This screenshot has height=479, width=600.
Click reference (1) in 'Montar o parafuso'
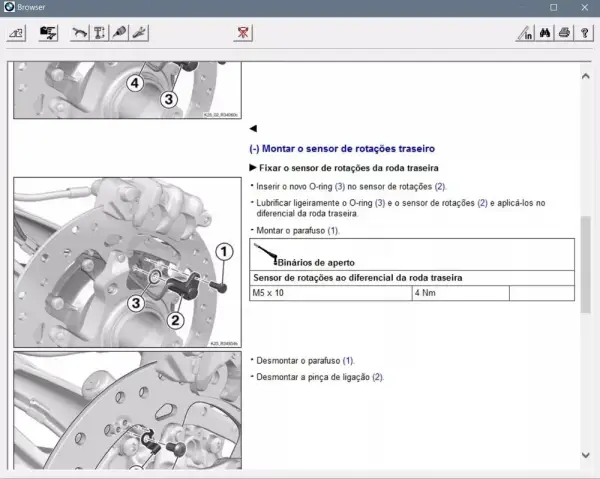(x=333, y=231)
